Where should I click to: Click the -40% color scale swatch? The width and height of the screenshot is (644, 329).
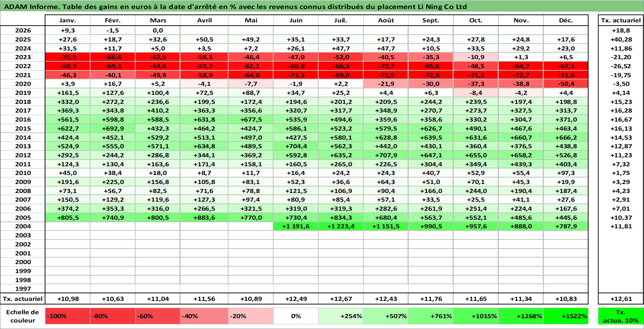click(204, 316)
